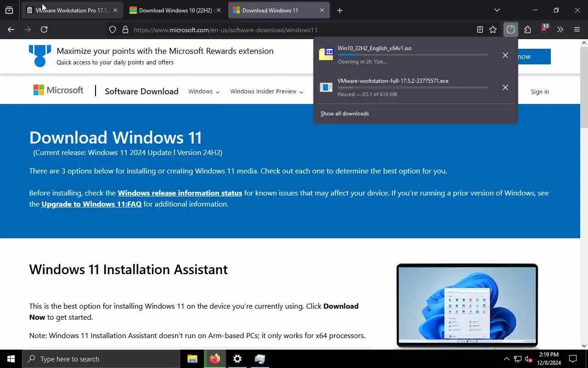
Task: Reload the current page
Action: pos(44,29)
